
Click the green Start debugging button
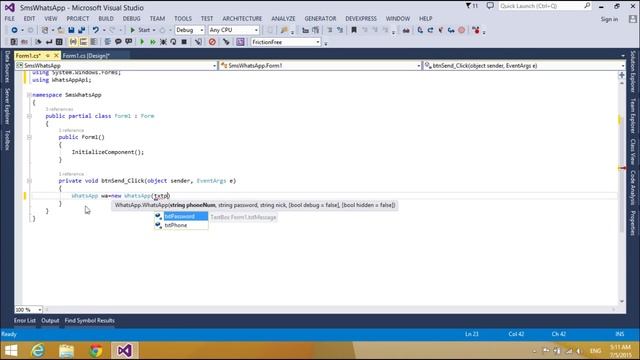pos(140,30)
